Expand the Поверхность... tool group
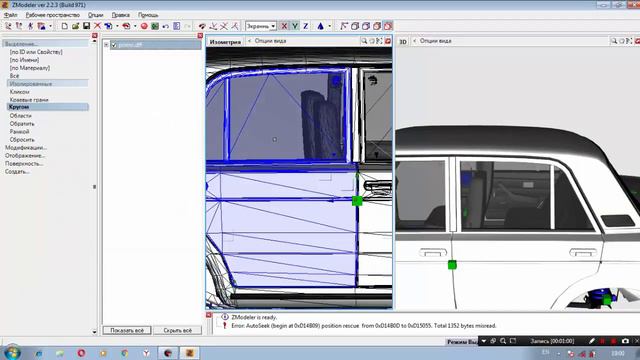The image size is (640, 360). click(x=24, y=164)
